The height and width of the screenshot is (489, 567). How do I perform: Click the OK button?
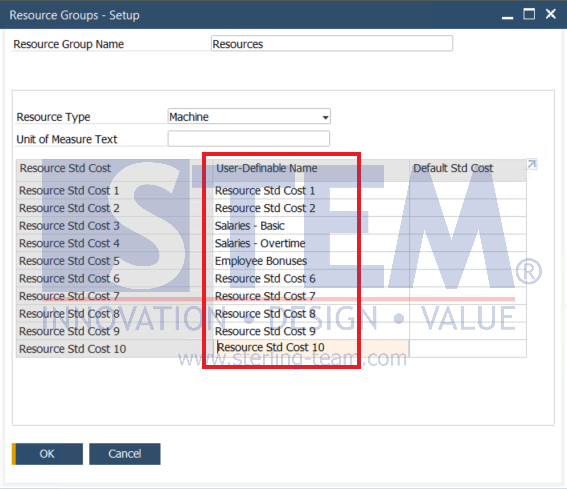tap(47, 454)
